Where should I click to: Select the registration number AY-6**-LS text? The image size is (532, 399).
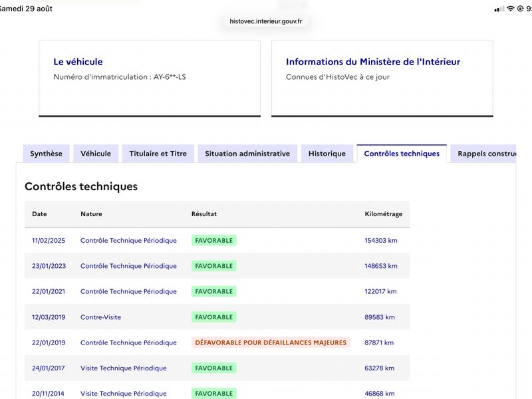point(170,77)
